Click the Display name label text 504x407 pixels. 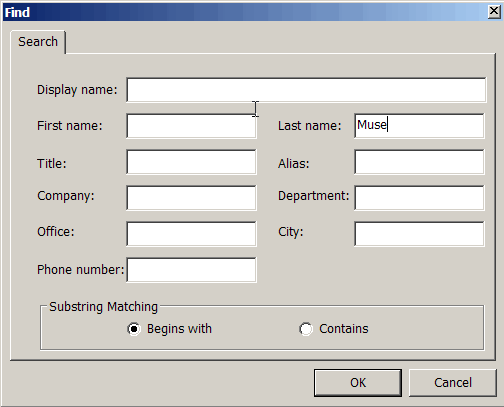pyautogui.click(x=77, y=90)
